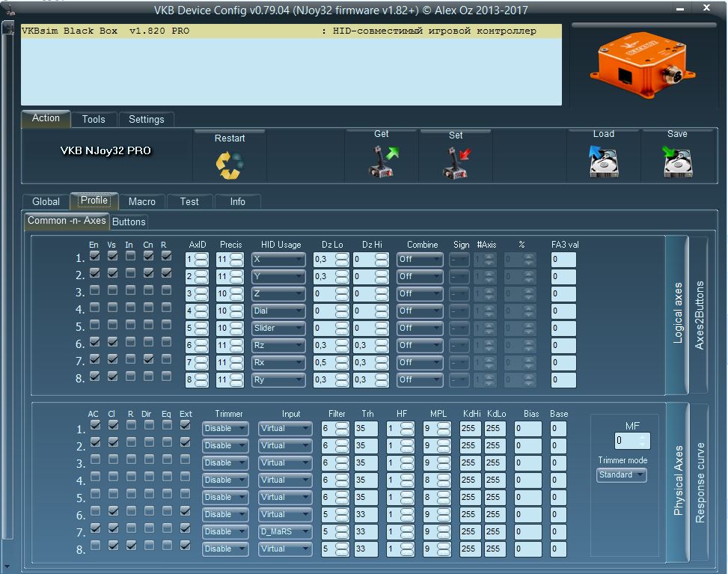Open Combine dropdown for logical axis 8
This screenshot has height=574, width=728.
(419, 380)
